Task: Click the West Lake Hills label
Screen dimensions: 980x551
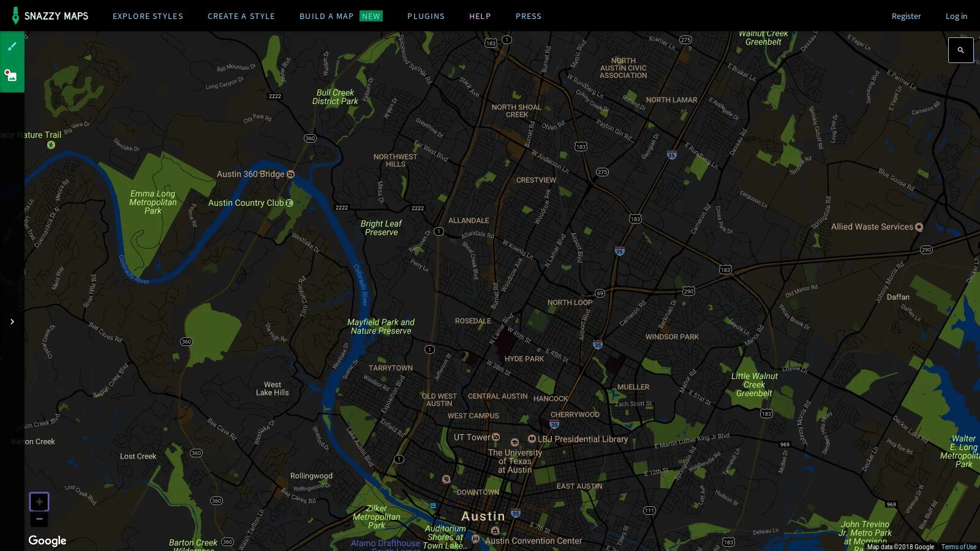Action: (273, 389)
